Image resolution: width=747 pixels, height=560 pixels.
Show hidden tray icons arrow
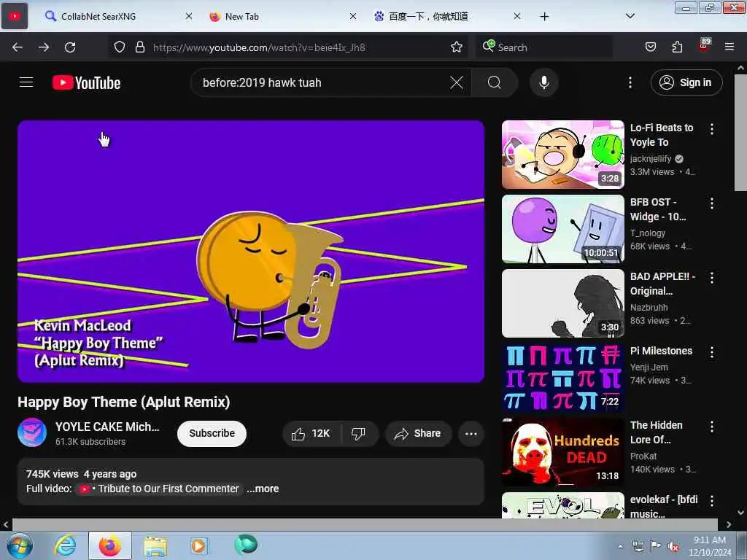click(620, 546)
